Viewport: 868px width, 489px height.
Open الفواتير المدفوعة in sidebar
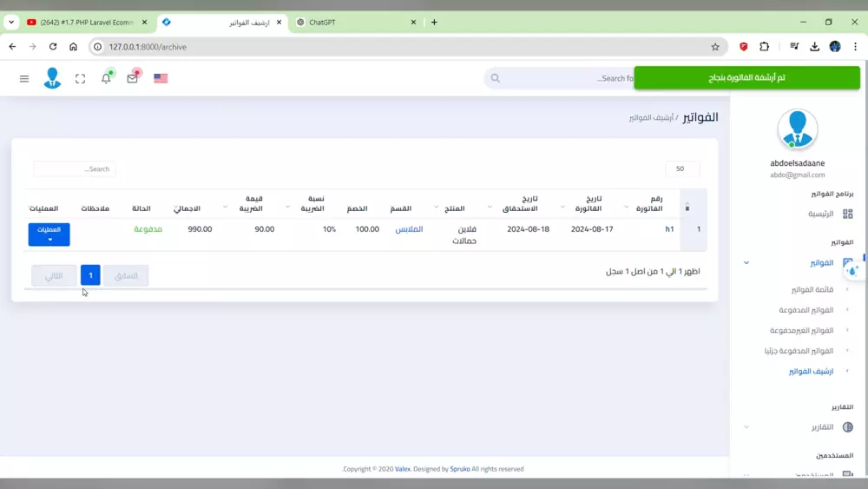[806, 310]
